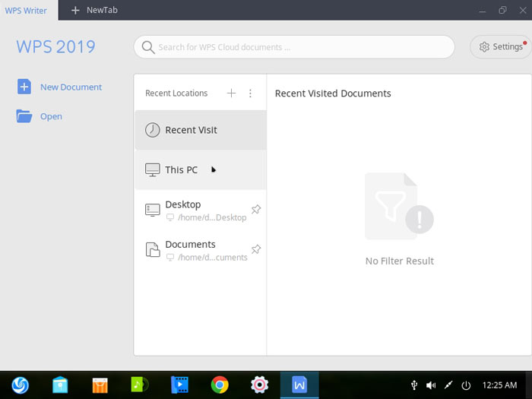Add a new recent location with plus icon

231,93
